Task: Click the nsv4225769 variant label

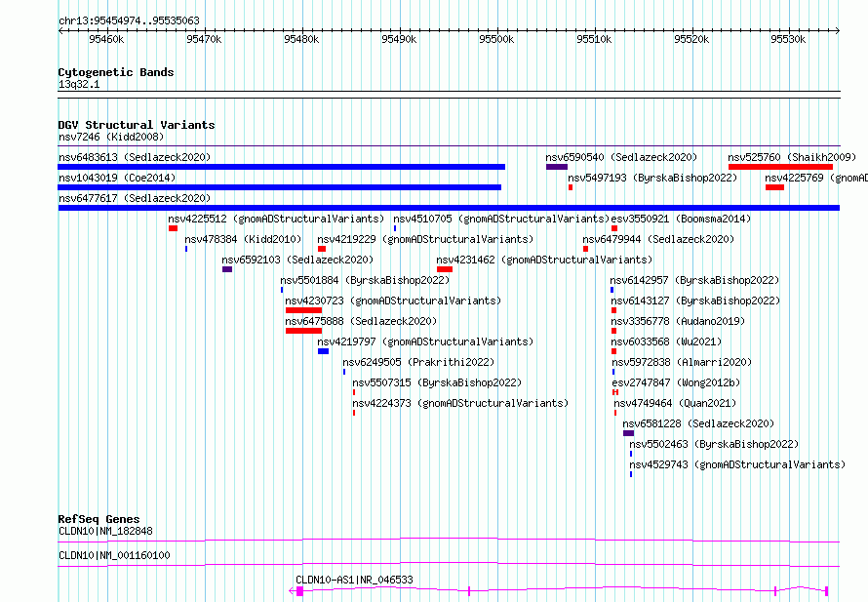Action: [x=816, y=178]
